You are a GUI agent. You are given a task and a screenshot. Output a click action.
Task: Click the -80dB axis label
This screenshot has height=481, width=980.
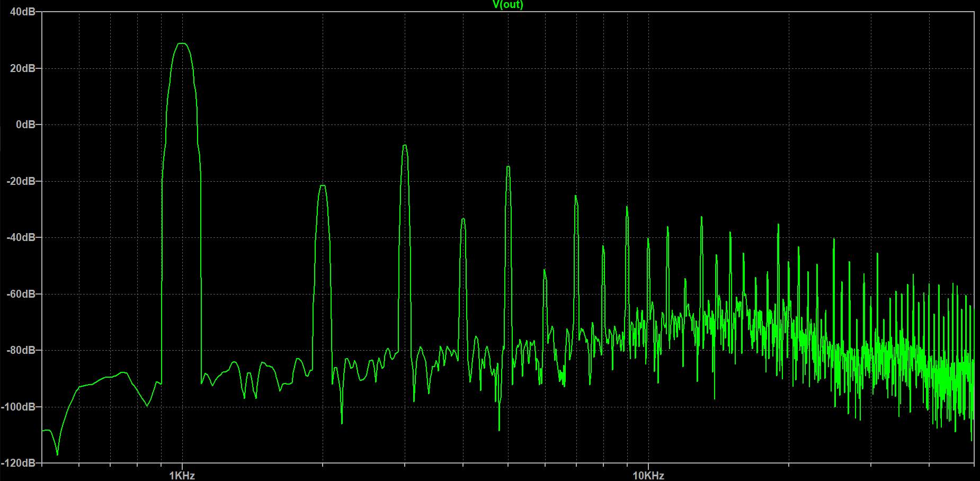(x=21, y=350)
